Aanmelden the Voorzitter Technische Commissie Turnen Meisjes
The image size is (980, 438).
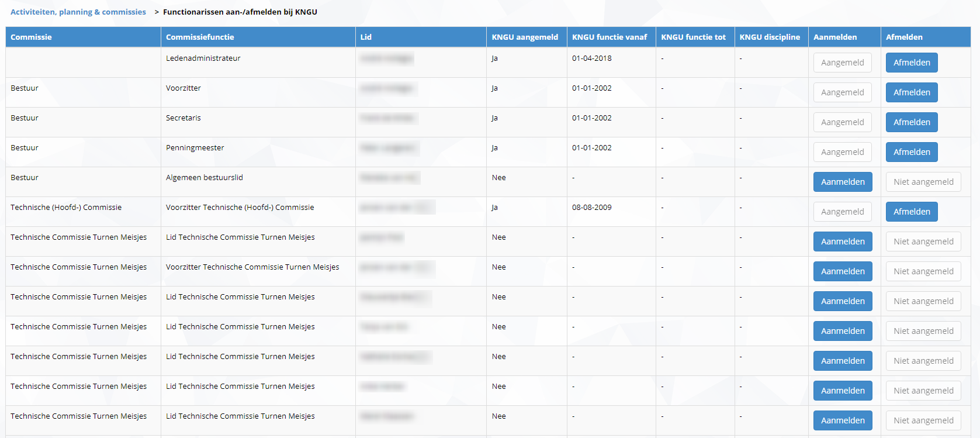[x=842, y=271]
